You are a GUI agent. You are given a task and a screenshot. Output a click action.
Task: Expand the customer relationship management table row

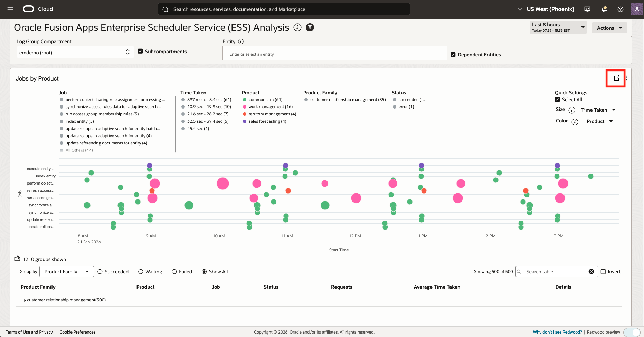tap(25, 300)
